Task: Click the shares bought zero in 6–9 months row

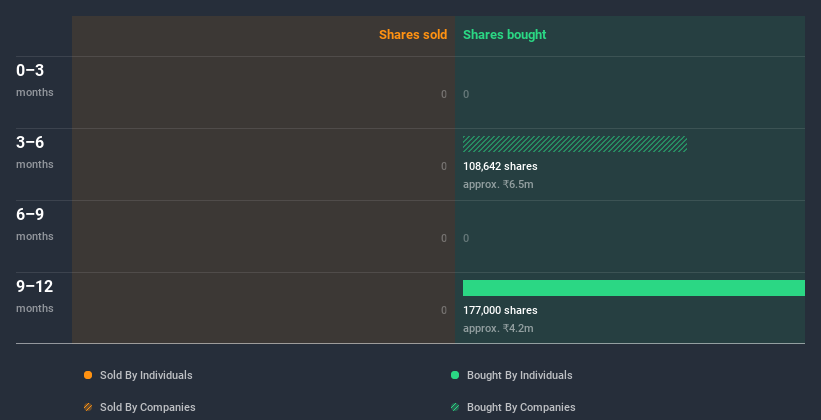Action: (466, 238)
